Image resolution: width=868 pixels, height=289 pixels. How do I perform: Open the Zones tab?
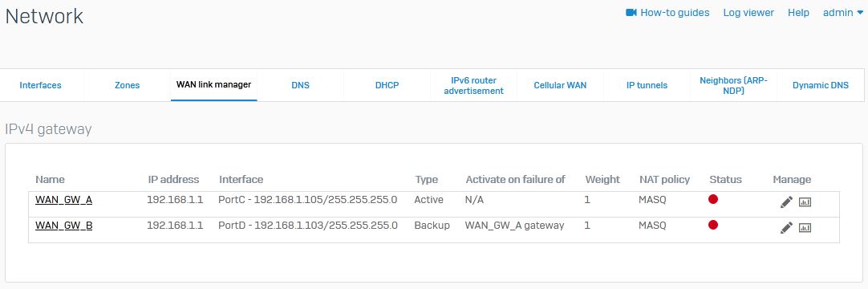(x=128, y=85)
